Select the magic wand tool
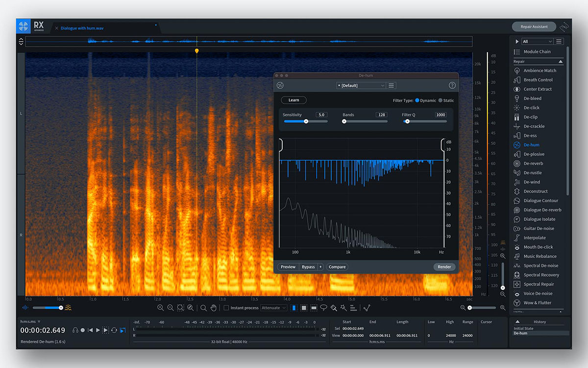 point(343,308)
